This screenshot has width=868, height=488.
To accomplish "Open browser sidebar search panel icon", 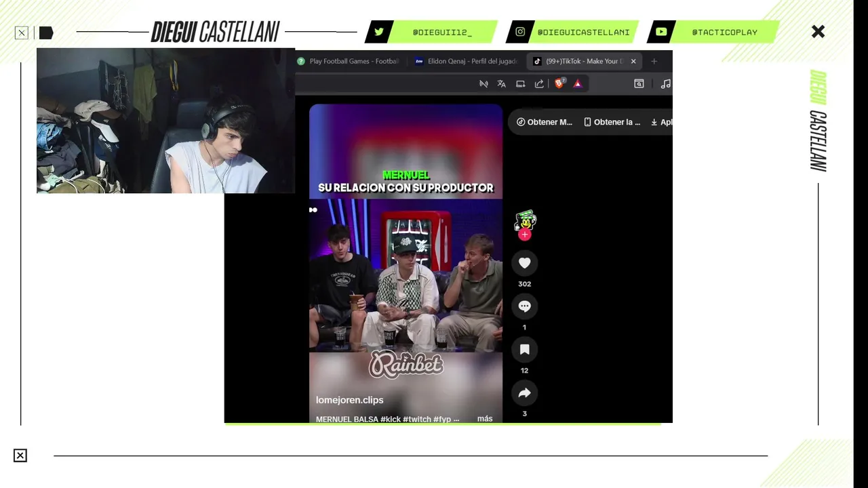I will [x=639, y=83].
